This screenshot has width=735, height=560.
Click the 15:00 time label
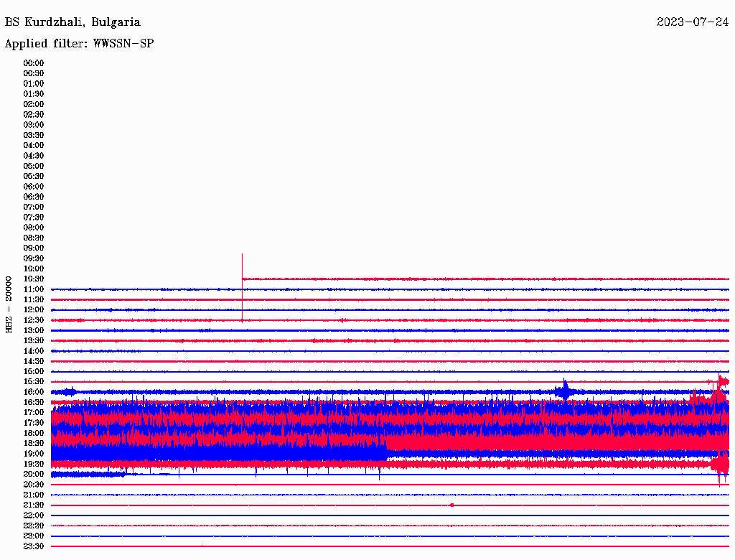(x=34, y=371)
